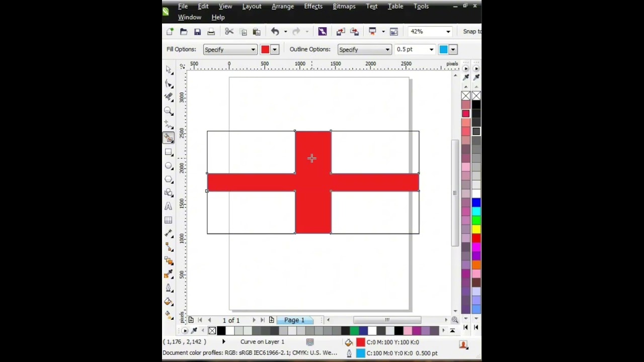Select the Fill bucket tool

pos(169,302)
